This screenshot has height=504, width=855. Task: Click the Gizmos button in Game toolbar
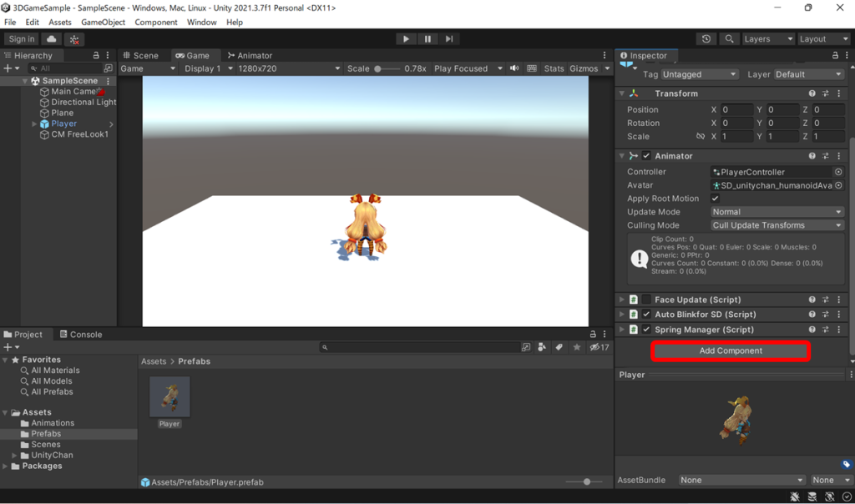(x=581, y=68)
